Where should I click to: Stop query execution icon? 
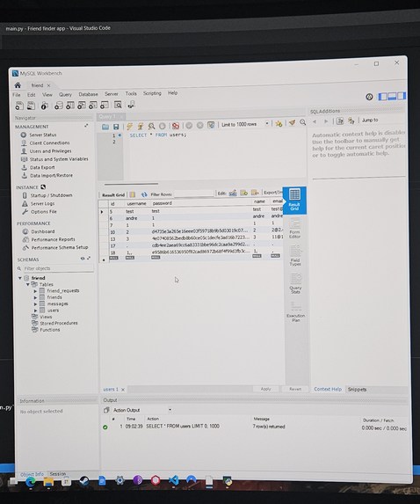163,126
